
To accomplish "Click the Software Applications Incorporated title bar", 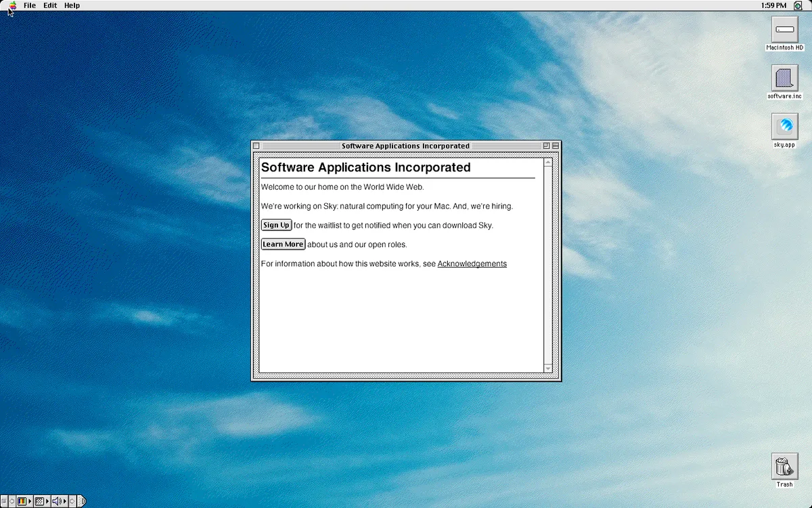I will (x=405, y=146).
